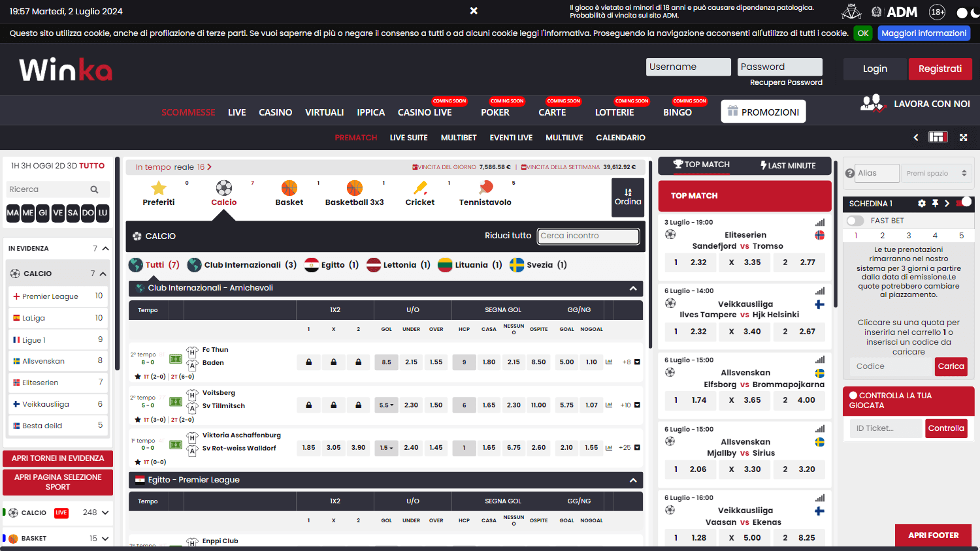
Task: Switch to the LAST MINUTE tab
Action: click(788, 166)
